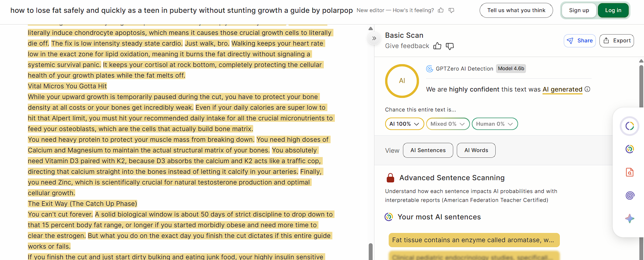Give thumbs up feedback on Basic Scan
This screenshot has width=644, height=260.
coord(438,46)
